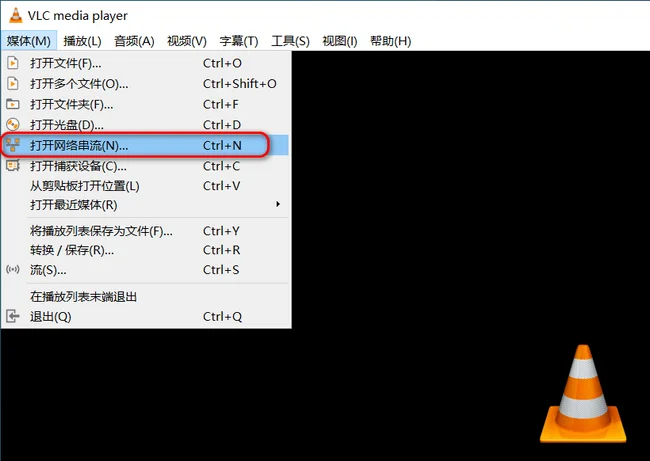Click the large VLC cone in video area
The height and width of the screenshot is (461, 650).
click(583, 393)
